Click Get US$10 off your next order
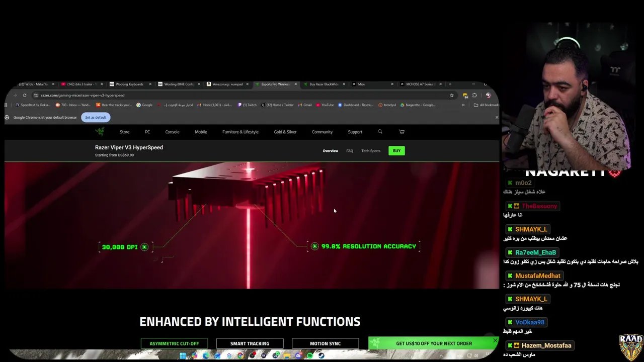The image size is (644, 362). [x=434, y=343]
